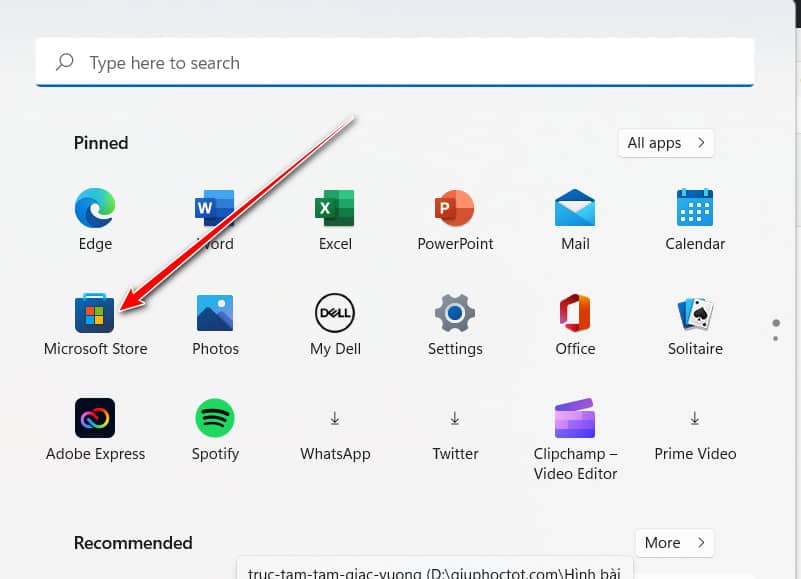Open the Solitaire game icon
The image size is (801, 579).
[x=695, y=313]
